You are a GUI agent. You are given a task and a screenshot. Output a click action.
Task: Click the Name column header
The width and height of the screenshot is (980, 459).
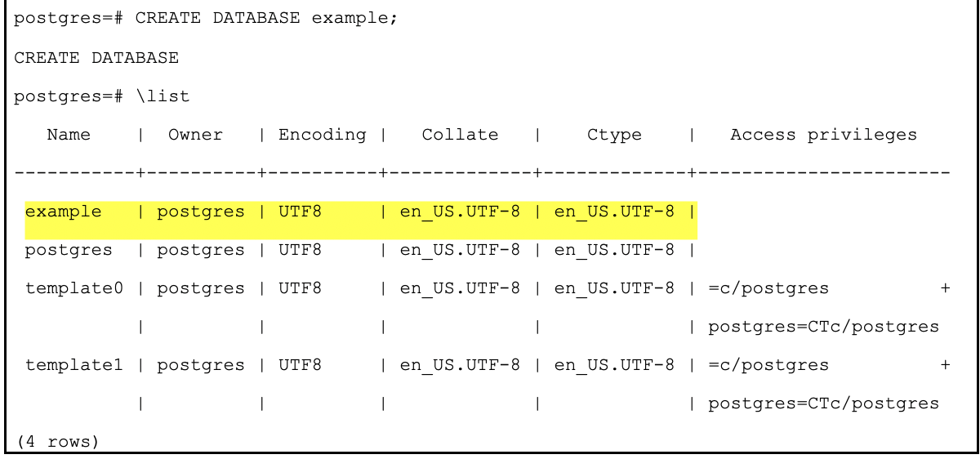(x=69, y=135)
